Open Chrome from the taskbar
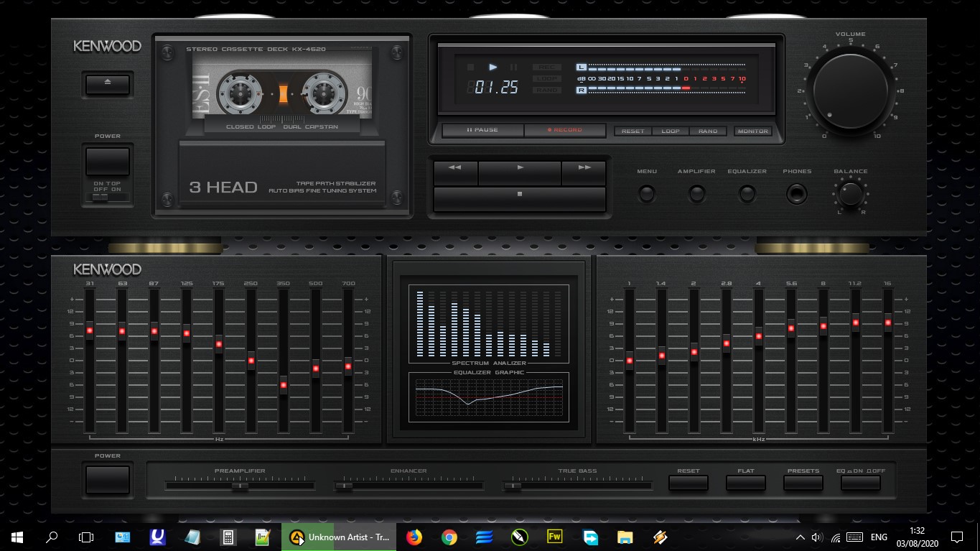The width and height of the screenshot is (980, 551). pyautogui.click(x=449, y=537)
